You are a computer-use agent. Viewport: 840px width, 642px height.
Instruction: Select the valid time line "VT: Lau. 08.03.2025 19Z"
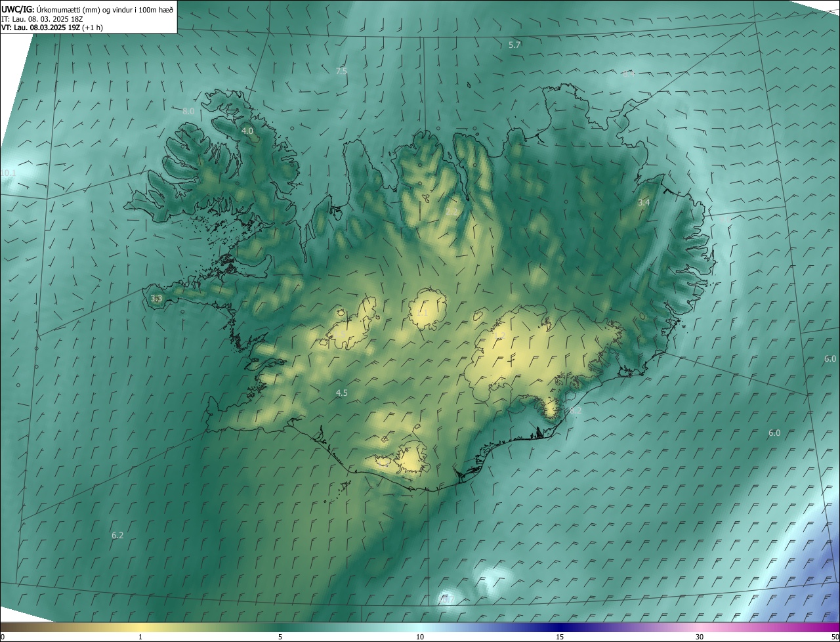click(41, 28)
